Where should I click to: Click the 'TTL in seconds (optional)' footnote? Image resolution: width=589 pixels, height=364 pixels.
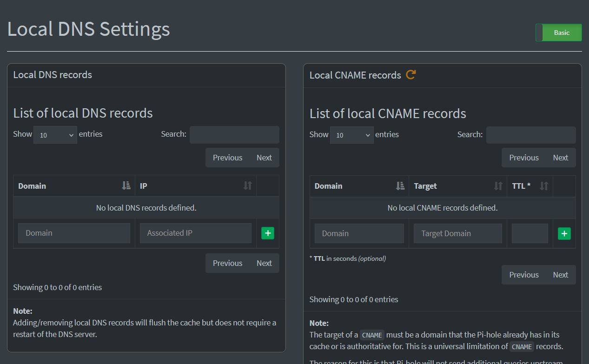tap(348, 258)
